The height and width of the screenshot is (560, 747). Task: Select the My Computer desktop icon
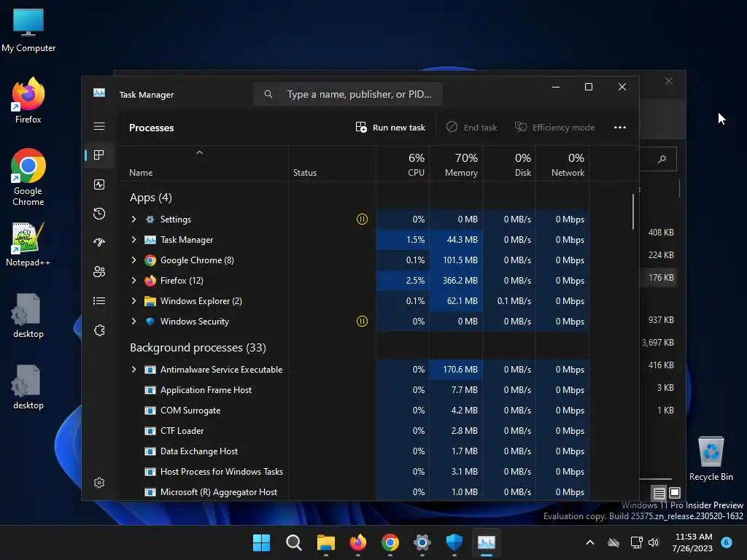(28, 29)
